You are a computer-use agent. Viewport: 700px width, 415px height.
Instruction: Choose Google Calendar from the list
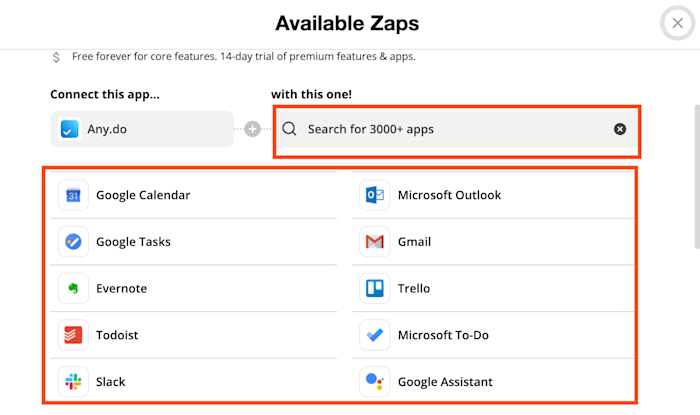194,195
